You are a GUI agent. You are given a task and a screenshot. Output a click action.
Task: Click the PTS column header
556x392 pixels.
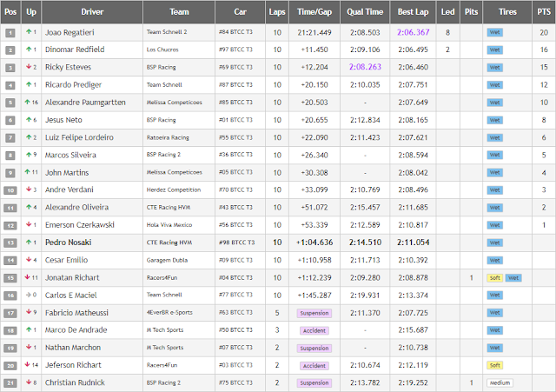pos(543,13)
